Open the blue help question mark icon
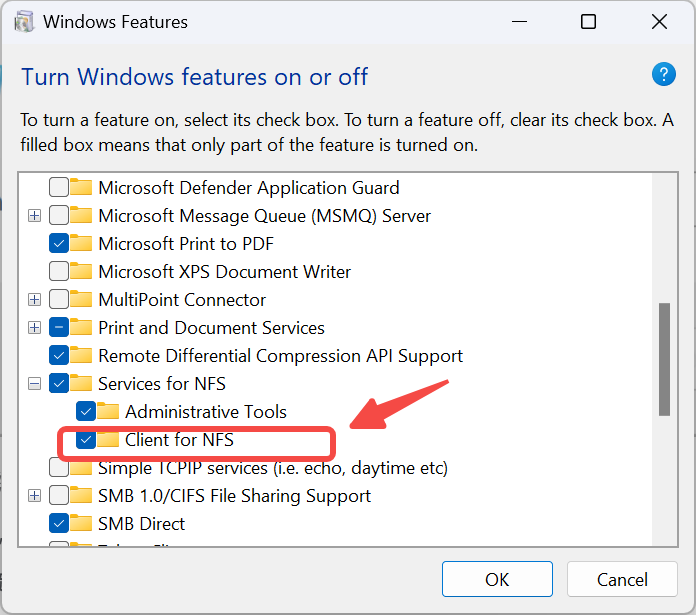Viewport: 696px width, 615px height. tap(664, 74)
